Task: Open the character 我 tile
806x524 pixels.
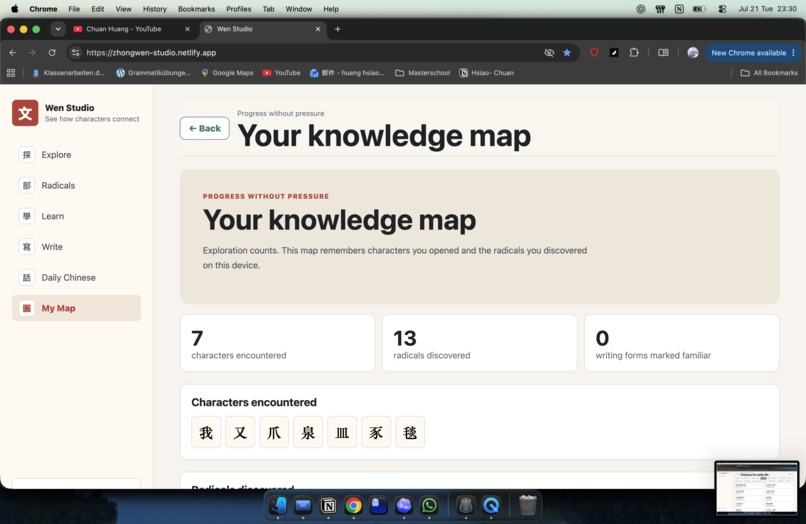Action: (x=206, y=432)
